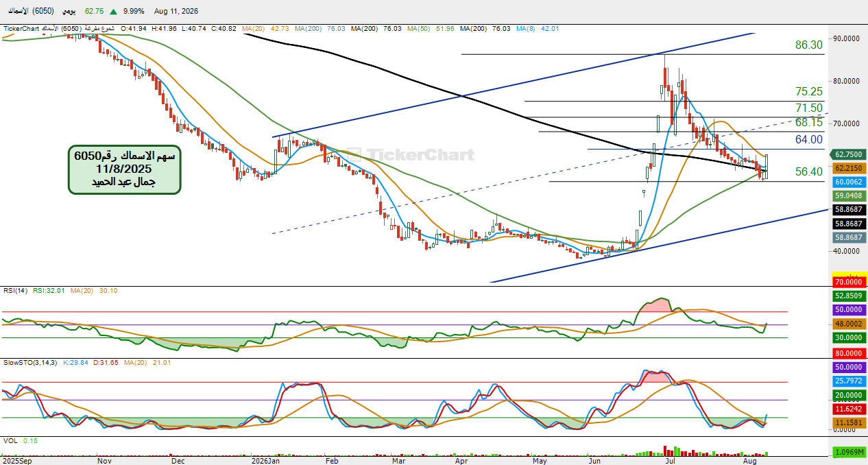Viewport: 868px width, 465px height.
Task: Click the SlowSTO(3,14,3) indicator label
Action: pyautogui.click(x=29, y=362)
